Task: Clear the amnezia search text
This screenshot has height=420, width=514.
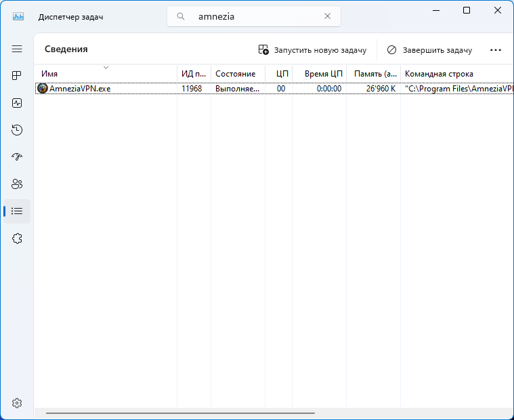Action: click(328, 17)
